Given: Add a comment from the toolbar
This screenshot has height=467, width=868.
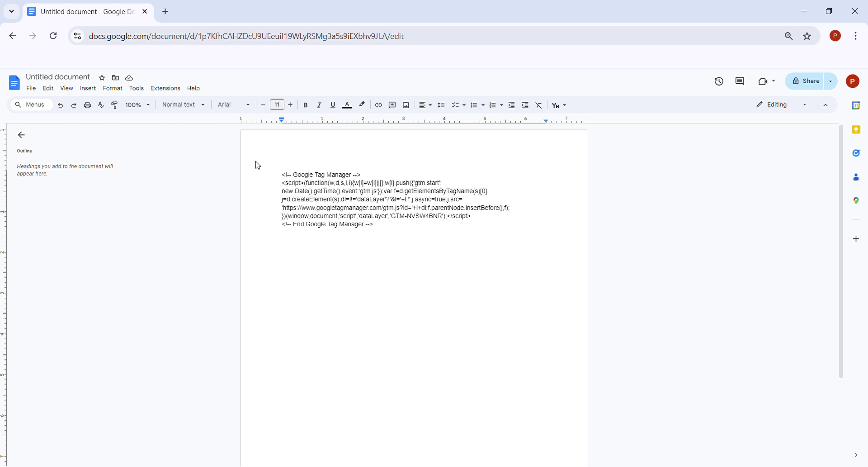Looking at the screenshot, I should (x=392, y=105).
